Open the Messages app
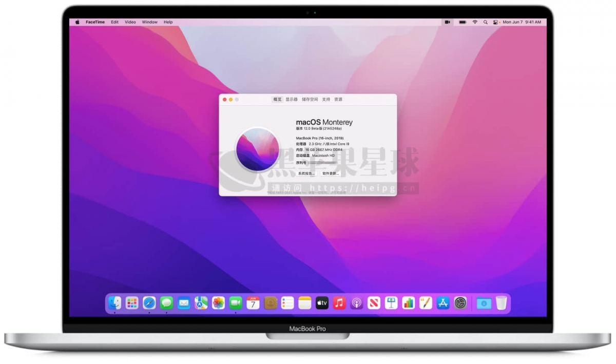Image resolution: width=616 pixels, height=364 pixels. 166,303
